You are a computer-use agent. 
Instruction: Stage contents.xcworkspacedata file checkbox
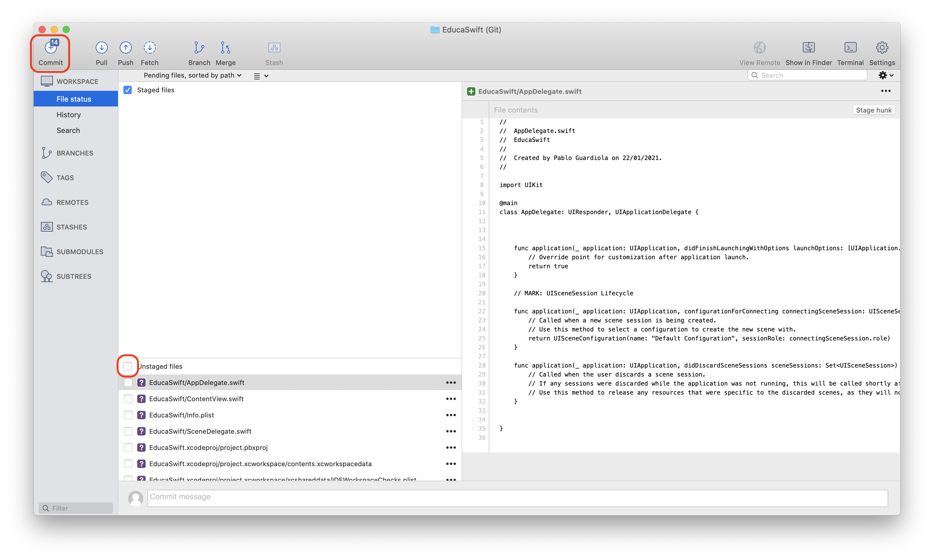click(128, 463)
